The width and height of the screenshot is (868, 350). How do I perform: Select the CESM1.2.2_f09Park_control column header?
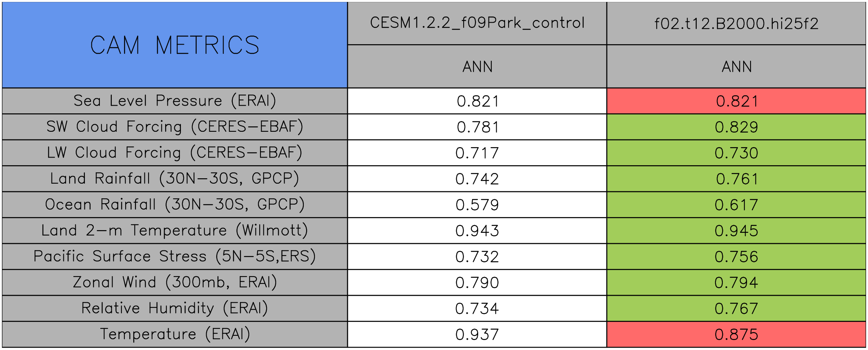click(x=477, y=23)
